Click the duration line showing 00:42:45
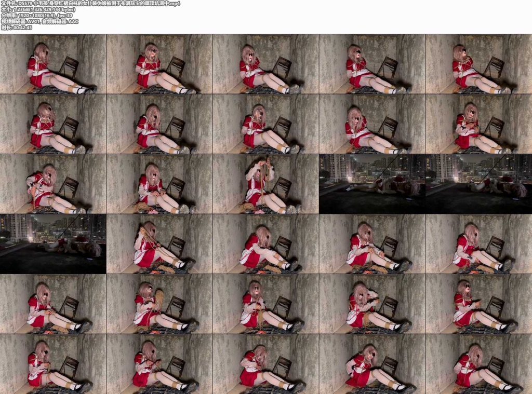The image size is (532, 394). 17,28
